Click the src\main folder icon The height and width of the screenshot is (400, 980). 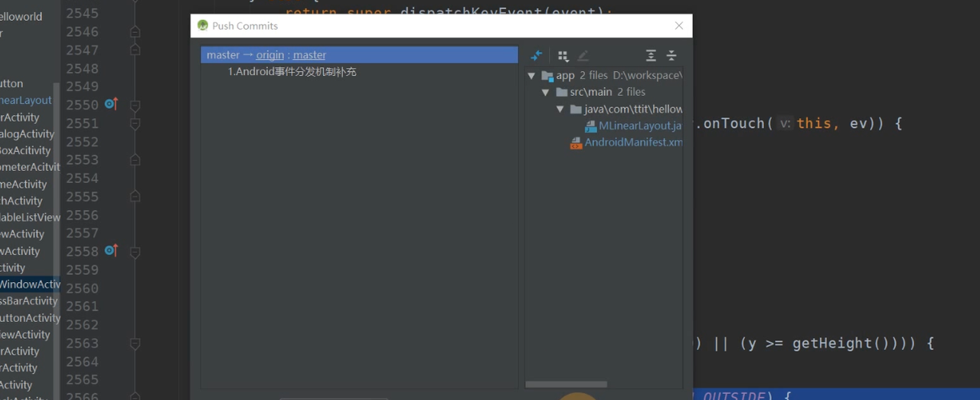[562, 92]
